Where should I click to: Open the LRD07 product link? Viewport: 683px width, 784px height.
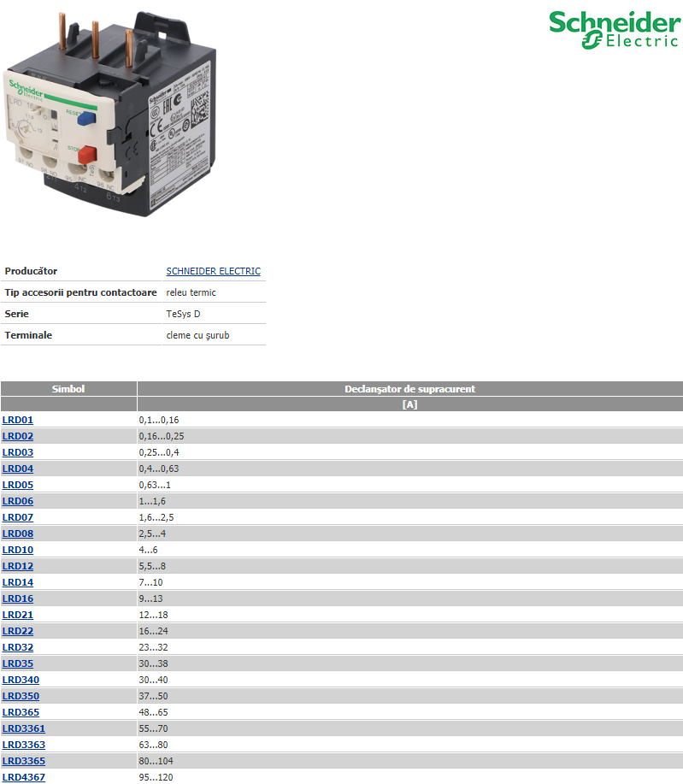(x=18, y=517)
